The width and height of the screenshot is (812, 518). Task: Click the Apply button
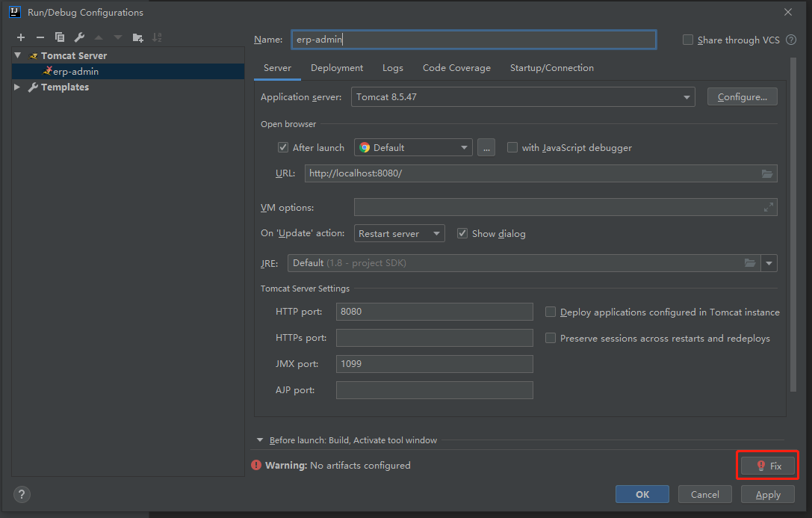coord(768,494)
